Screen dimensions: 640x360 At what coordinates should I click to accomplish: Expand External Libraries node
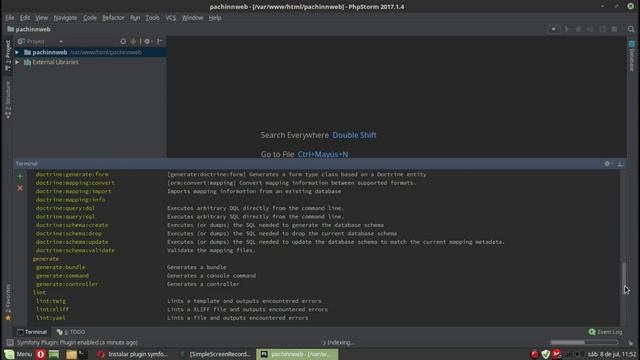tap(17, 62)
